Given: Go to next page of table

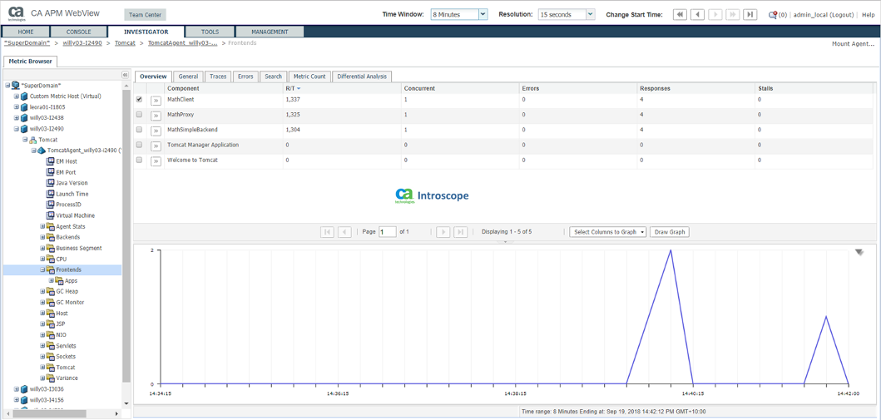Looking at the screenshot, I should [x=443, y=232].
